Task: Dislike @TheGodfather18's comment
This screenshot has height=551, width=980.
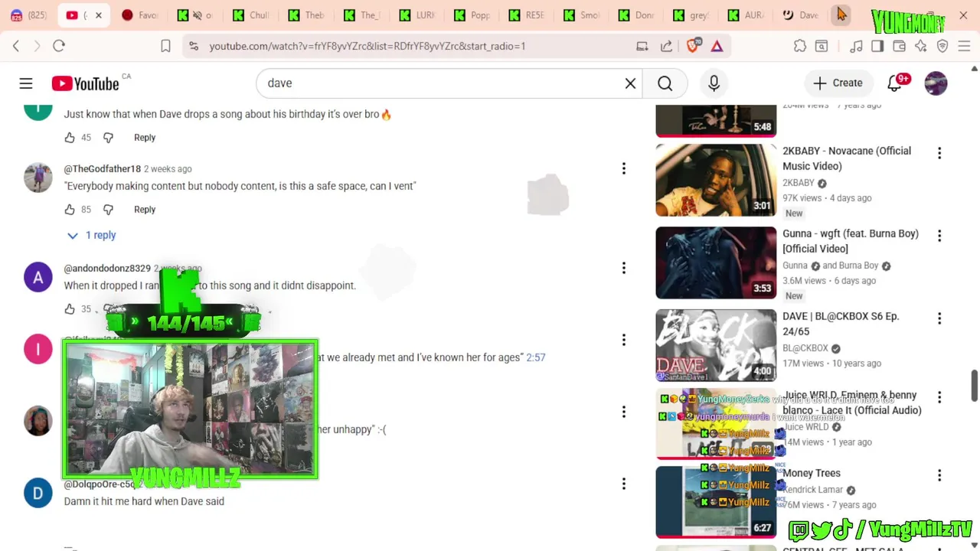Action: click(108, 210)
